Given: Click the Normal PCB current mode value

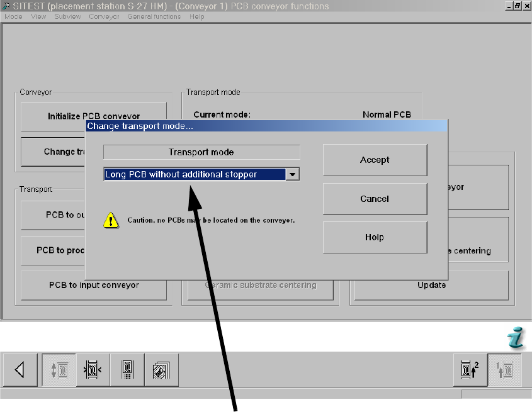Looking at the screenshot, I should tap(387, 114).
